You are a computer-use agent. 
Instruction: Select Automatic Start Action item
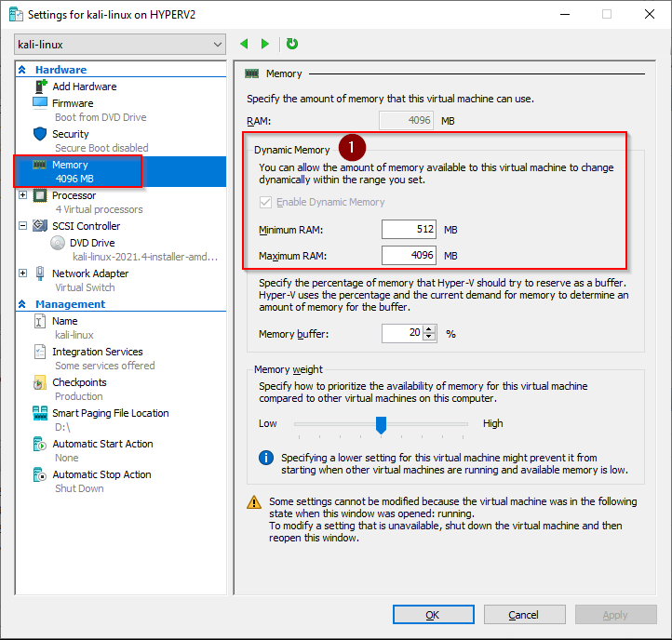[x=102, y=444]
